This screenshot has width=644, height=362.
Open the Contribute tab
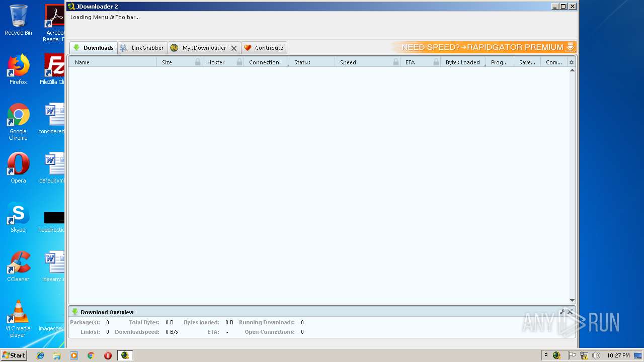point(264,48)
